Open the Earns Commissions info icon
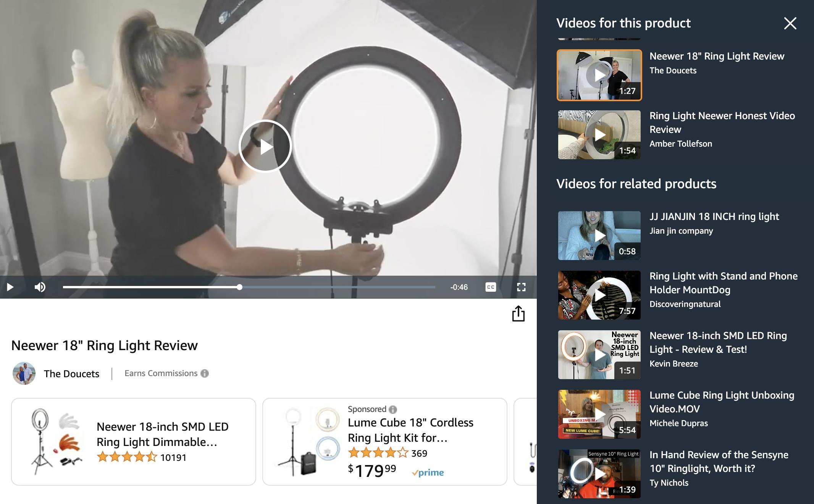This screenshot has width=814, height=504. click(x=205, y=373)
